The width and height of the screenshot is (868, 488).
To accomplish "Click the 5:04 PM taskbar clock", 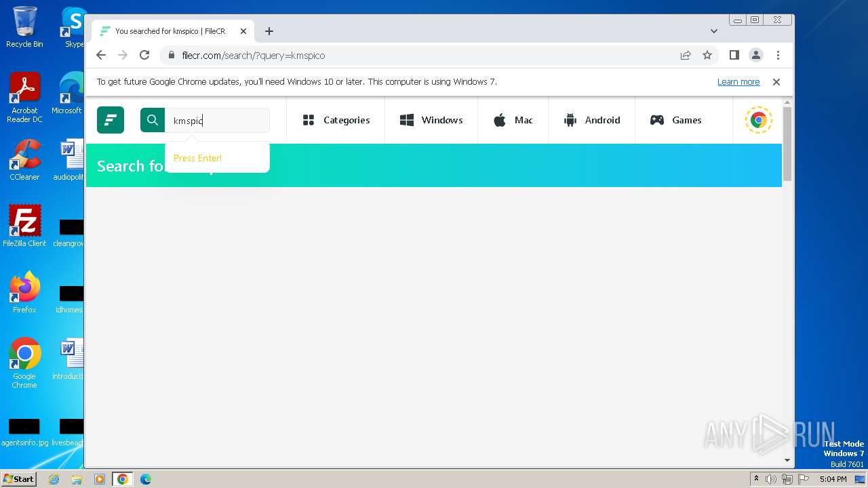I will tap(833, 479).
